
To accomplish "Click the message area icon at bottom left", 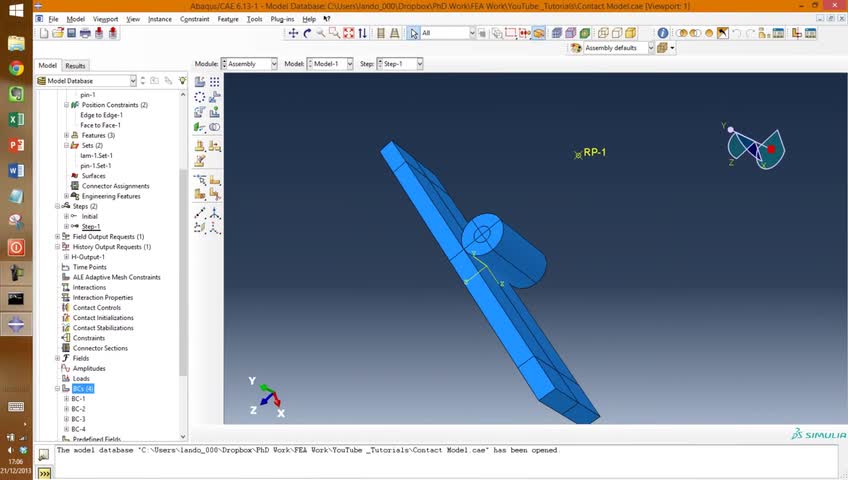I will click(44, 455).
